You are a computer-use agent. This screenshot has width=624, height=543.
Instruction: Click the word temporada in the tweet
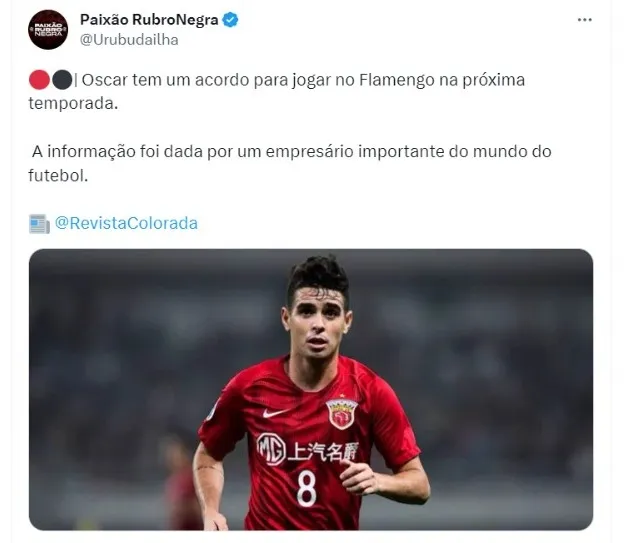73,104
